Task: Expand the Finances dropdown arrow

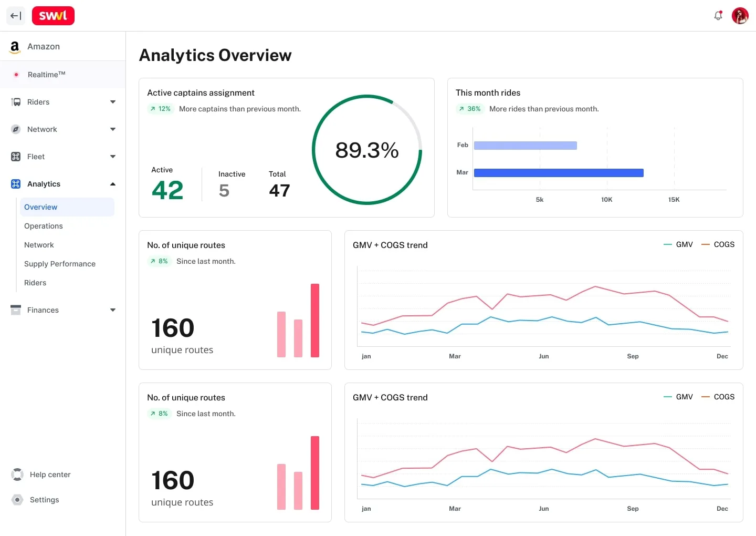Action: coord(112,310)
